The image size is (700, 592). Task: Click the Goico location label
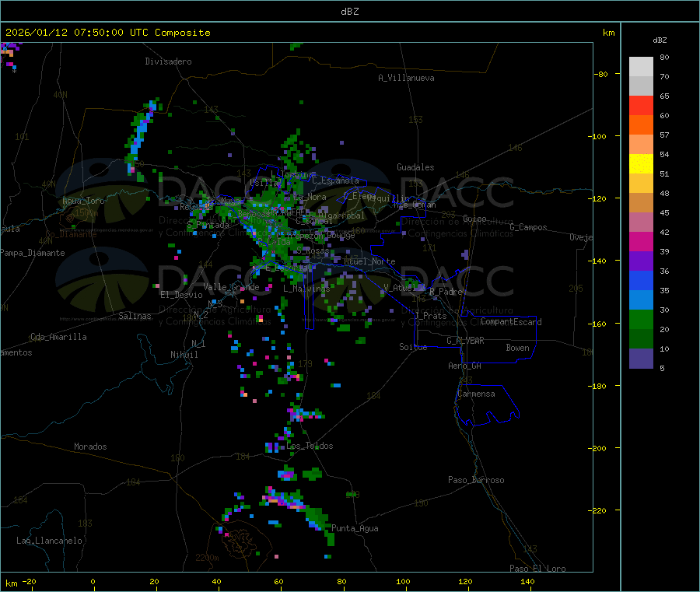click(474, 219)
